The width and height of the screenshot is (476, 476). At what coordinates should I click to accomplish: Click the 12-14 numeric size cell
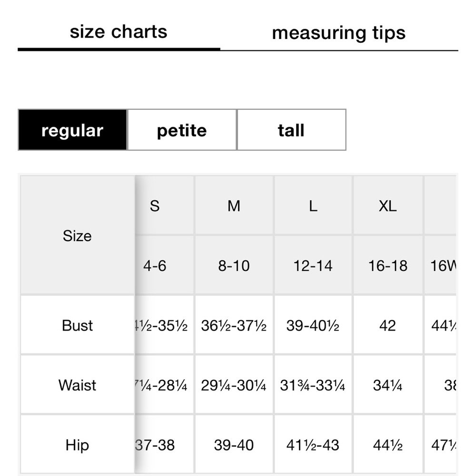pos(313,265)
